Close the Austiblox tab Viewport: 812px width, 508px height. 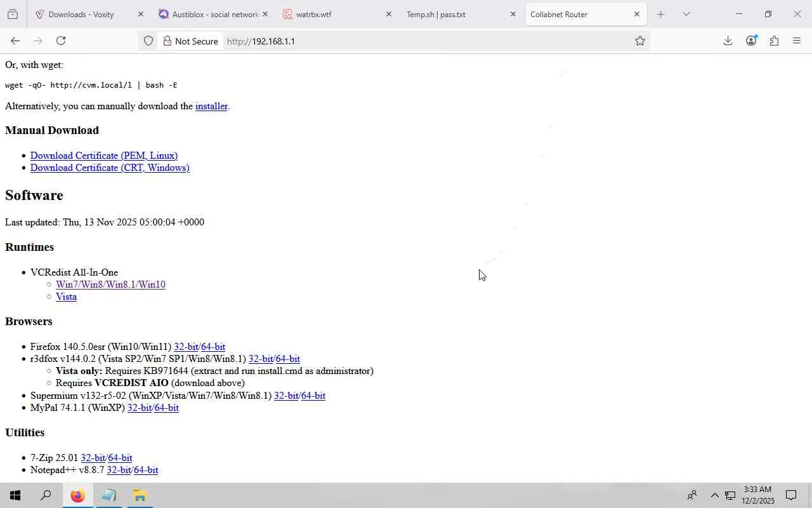[265, 14]
